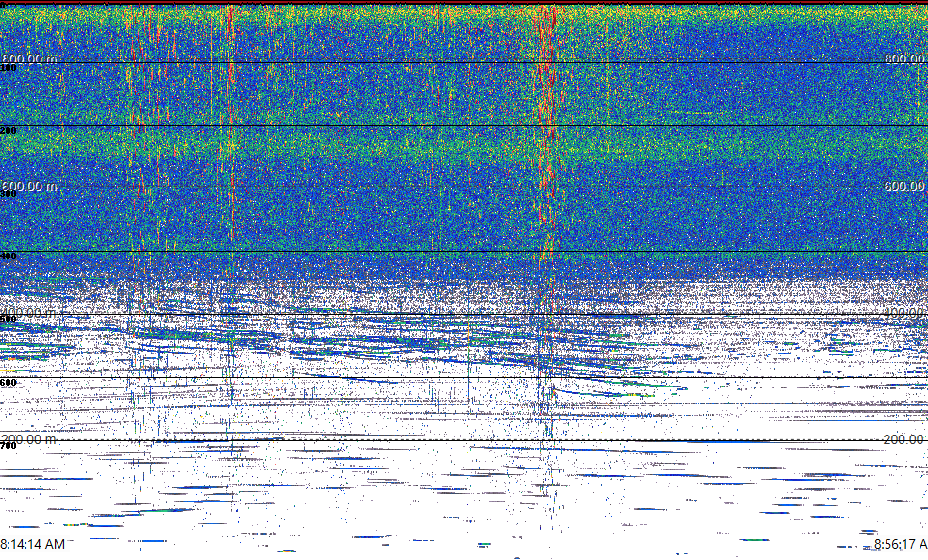
Task: Select the 400.00 m range label at left edge
Action: [29, 313]
